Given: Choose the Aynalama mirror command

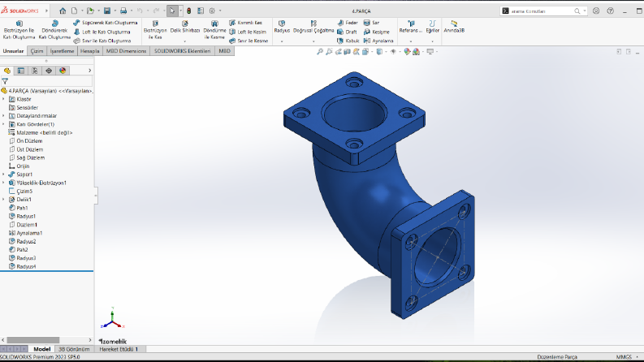Looking at the screenshot, I should tap(378, 41).
